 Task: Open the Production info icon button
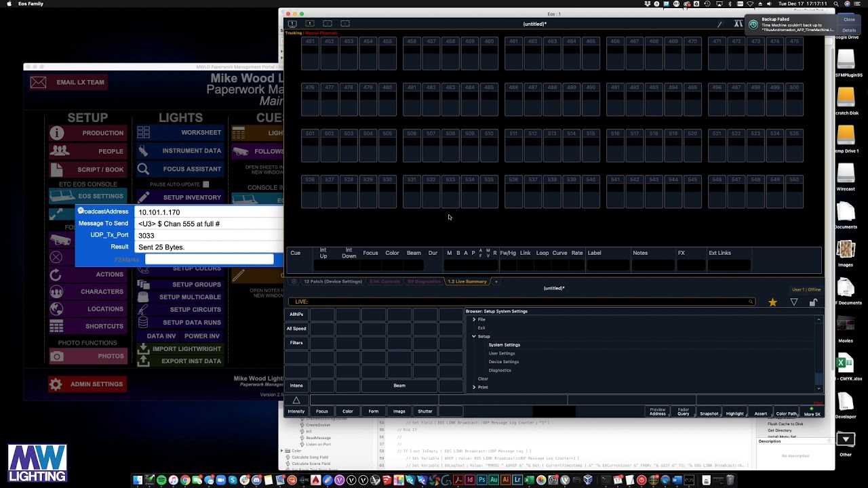[x=56, y=133]
